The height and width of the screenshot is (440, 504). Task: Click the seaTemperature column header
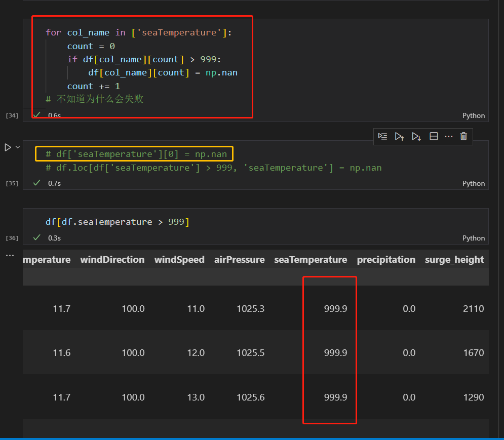[x=311, y=260]
